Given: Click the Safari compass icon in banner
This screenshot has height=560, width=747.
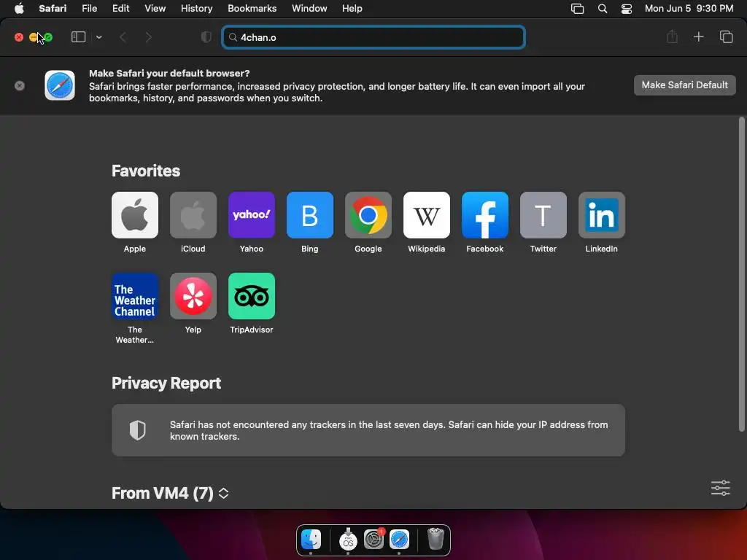Looking at the screenshot, I should click(60, 86).
